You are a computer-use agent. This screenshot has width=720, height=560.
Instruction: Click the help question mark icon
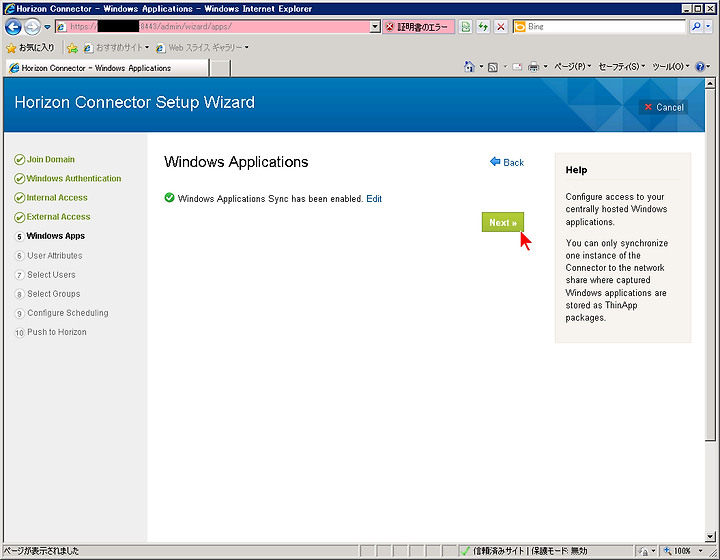tap(700, 67)
